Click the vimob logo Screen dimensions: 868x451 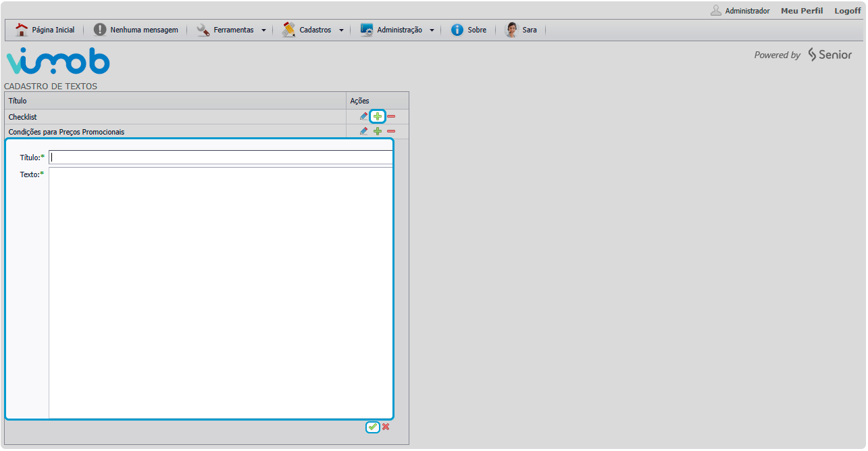58,61
